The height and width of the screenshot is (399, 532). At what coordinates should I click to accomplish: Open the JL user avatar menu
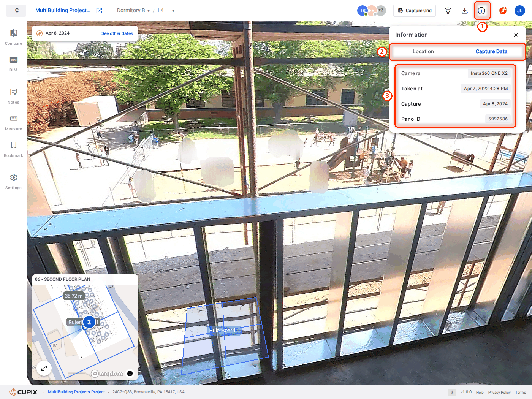(x=520, y=11)
